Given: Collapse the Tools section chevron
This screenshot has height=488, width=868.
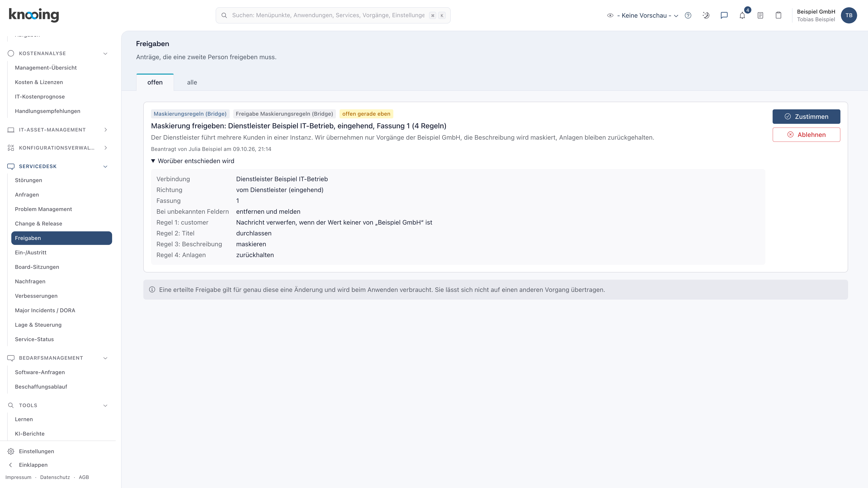Looking at the screenshot, I should pos(106,406).
